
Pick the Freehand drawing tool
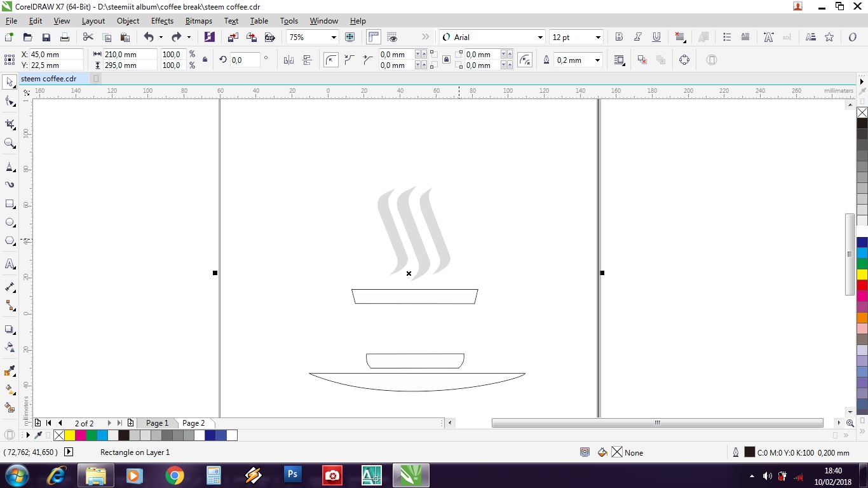10,166
